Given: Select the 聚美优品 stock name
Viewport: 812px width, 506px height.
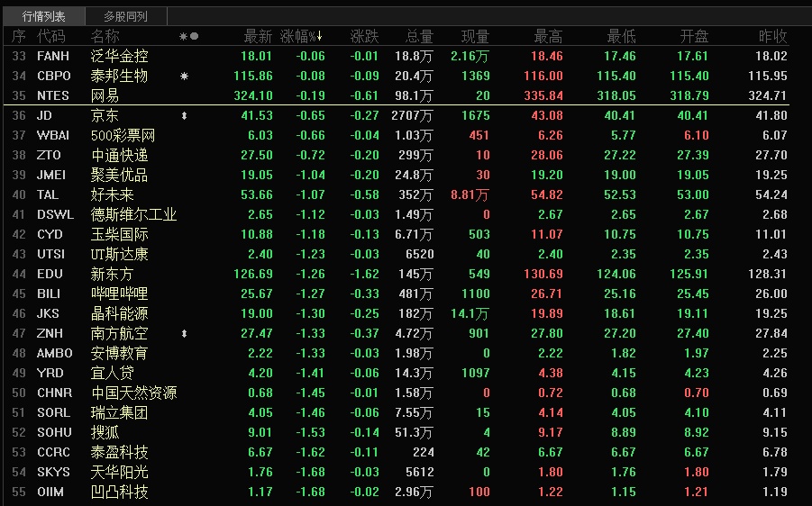Looking at the screenshot, I should pyautogui.click(x=119, y=175).
